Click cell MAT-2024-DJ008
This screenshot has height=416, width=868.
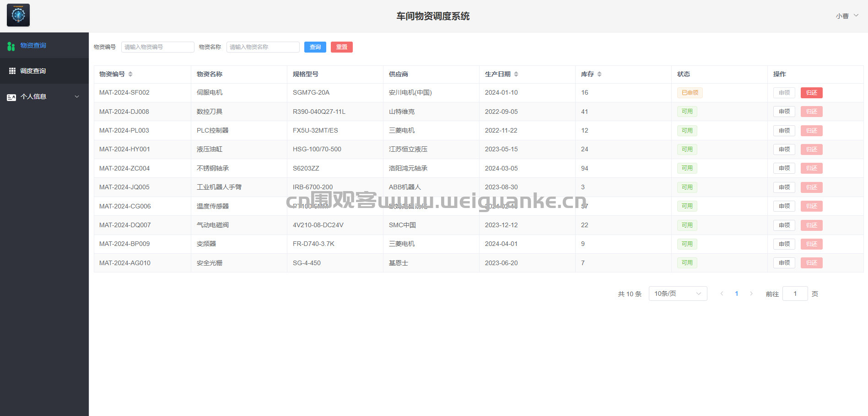pos(124,112)
